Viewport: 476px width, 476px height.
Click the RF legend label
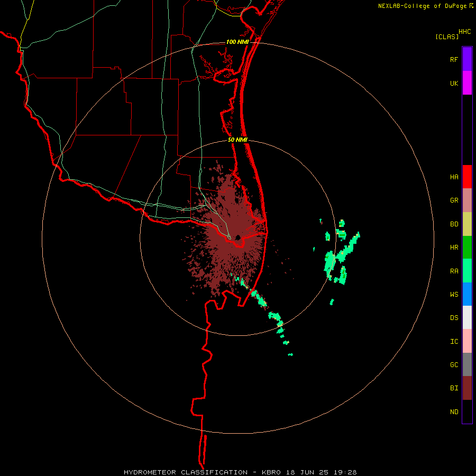[454, 59]
